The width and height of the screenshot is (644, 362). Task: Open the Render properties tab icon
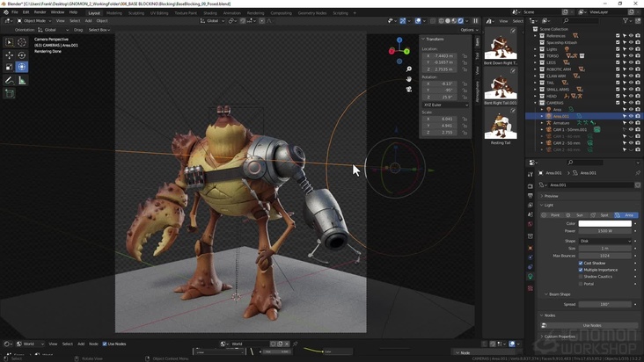531,186
